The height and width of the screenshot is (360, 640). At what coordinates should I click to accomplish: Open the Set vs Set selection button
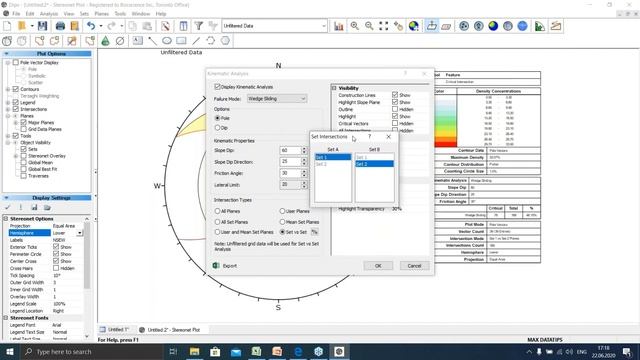pos(314,232)
